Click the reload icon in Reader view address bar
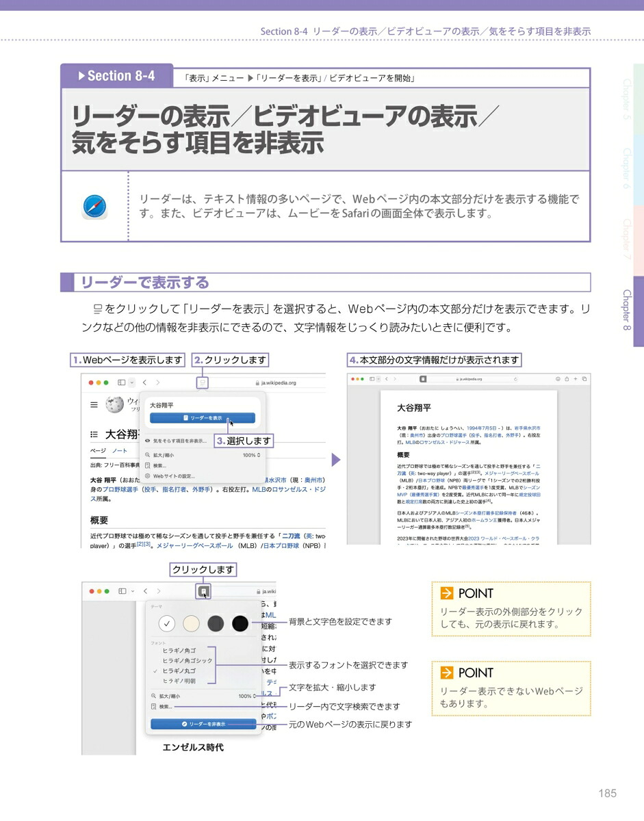 [x=515, y=379]
